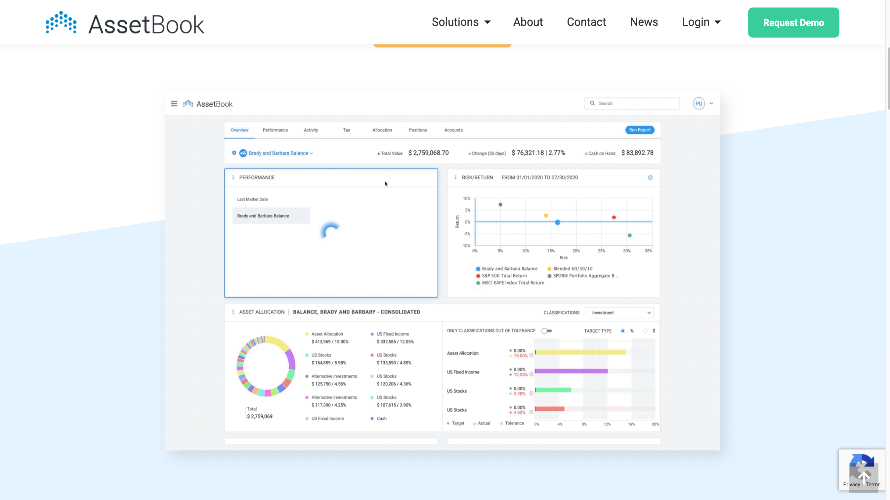Click the red S&P 500 point on chart
The image size is (890, 500).
click(x=614, y=217)
